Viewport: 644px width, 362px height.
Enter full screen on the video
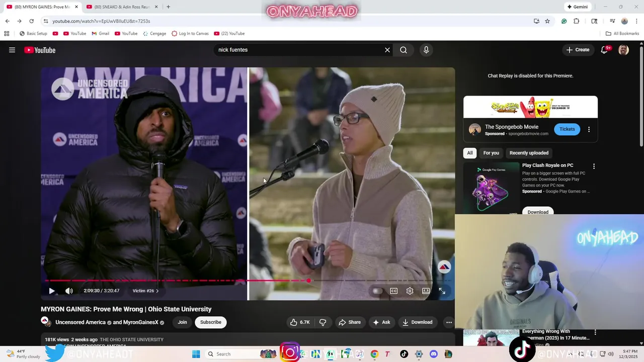tap(442, 291)
